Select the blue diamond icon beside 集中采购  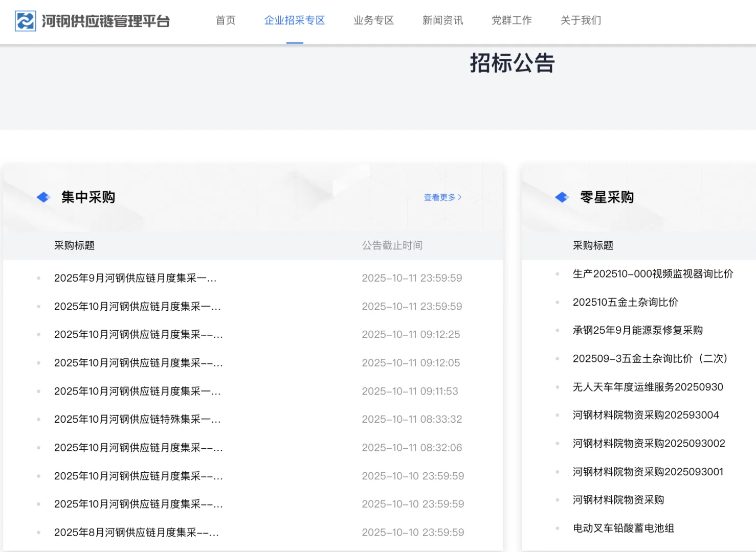point(43,197)
